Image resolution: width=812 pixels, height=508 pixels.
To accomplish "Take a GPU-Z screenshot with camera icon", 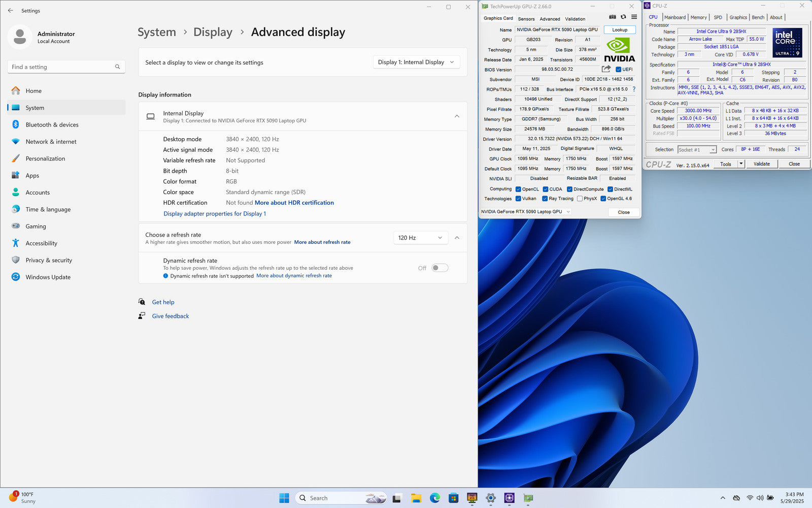I will 613,17.
